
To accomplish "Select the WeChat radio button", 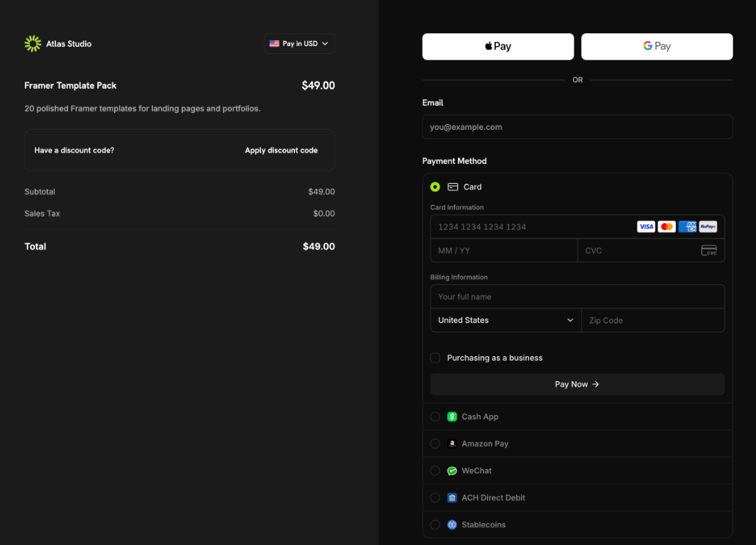I will pyautogui.click(x=435, y=470).
